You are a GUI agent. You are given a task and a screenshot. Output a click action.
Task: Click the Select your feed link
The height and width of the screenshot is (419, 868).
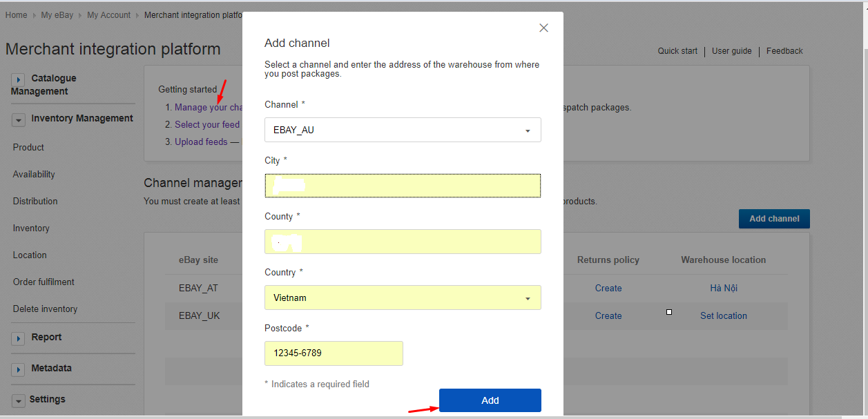click(x=207, y=125)
